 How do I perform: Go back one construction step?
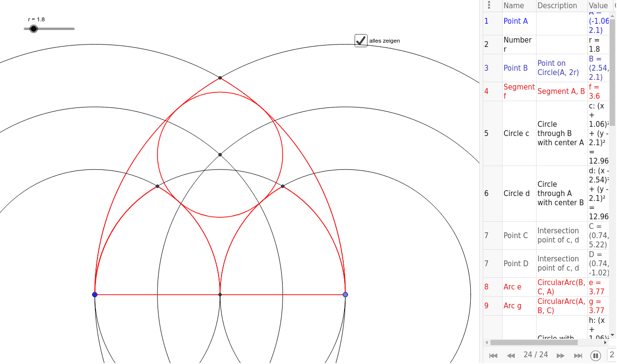pyautogui.click(x=511, y=356)
